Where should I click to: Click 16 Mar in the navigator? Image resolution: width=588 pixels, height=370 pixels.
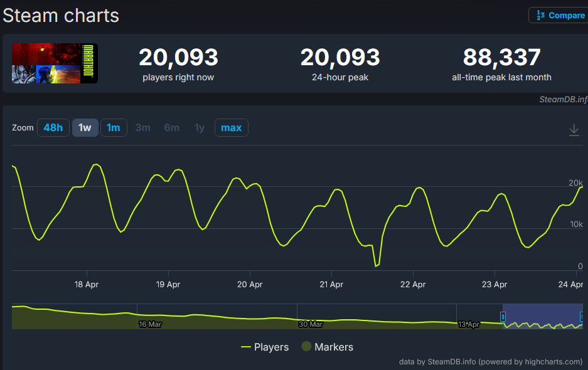(x=150, y=324)
